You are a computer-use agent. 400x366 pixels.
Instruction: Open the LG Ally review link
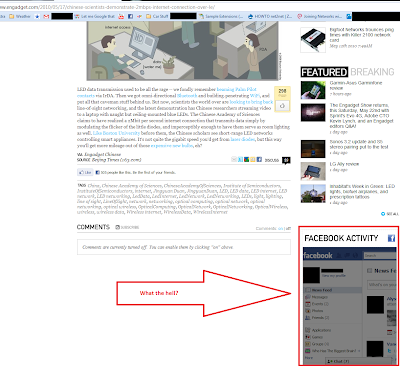pos(344,164)
